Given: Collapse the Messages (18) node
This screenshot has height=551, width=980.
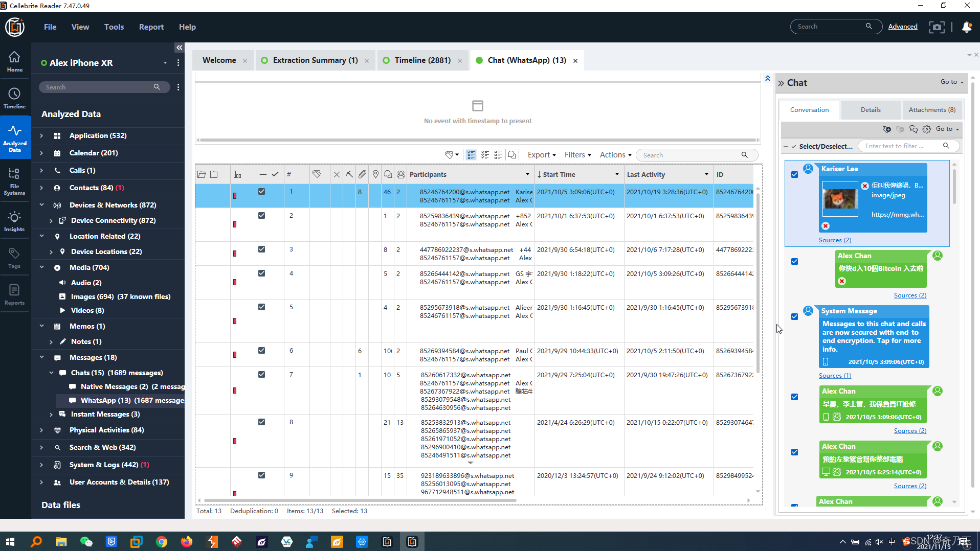Looking at the screenshot, I should click(41, 357).
